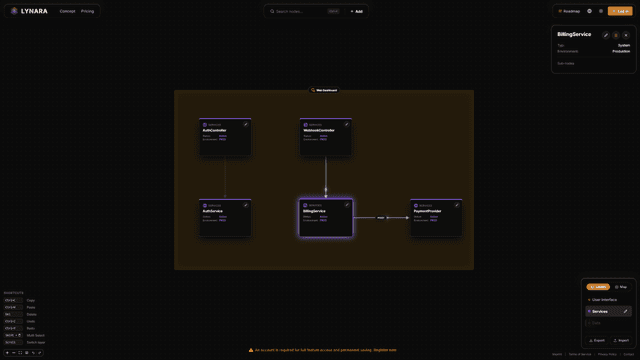This screenshot has height=360, width=640.
Task: Zoom out of the canvas
Action: pos(13,353)
